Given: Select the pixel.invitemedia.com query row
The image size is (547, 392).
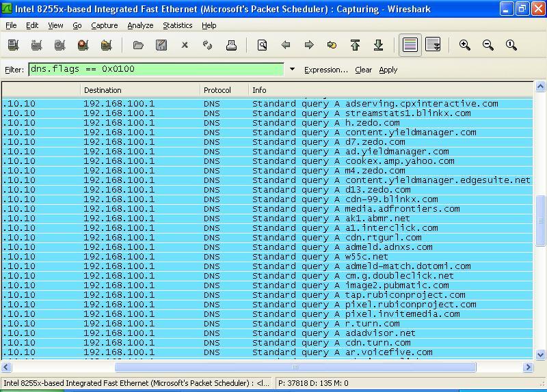Looking at the screenshot, I should [x=267, y=314].
